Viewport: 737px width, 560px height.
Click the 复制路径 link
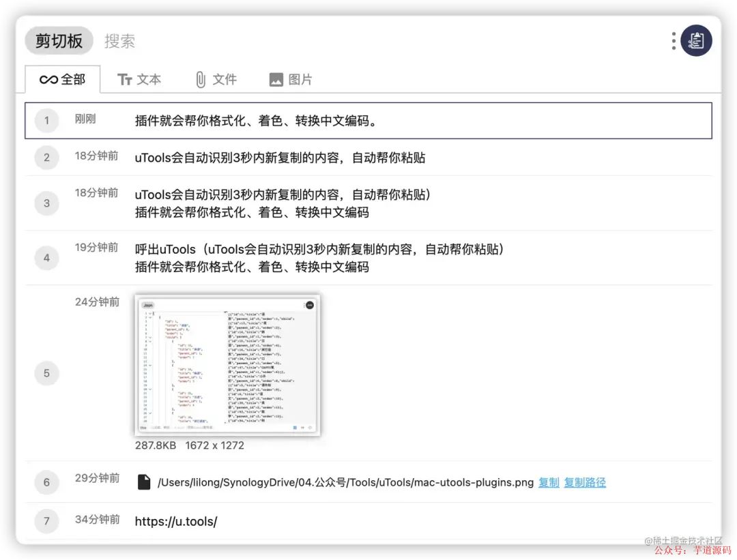[x=585, y=482]
